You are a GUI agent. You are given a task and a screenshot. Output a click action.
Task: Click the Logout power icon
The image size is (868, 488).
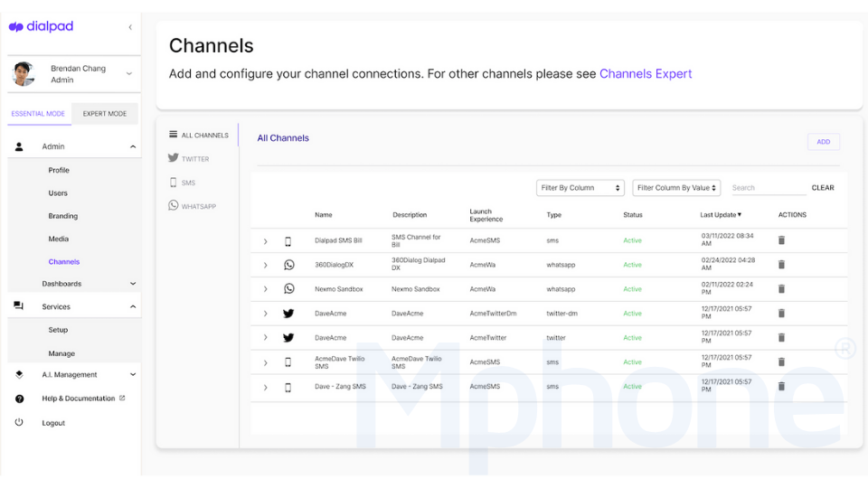[19, 423]
